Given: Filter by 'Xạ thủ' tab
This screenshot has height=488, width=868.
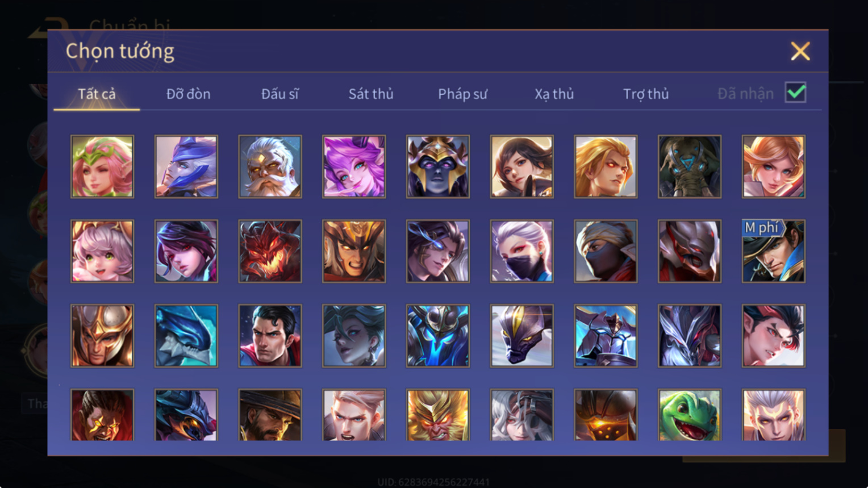Looking at the screenshot, I should coord(554,94).
